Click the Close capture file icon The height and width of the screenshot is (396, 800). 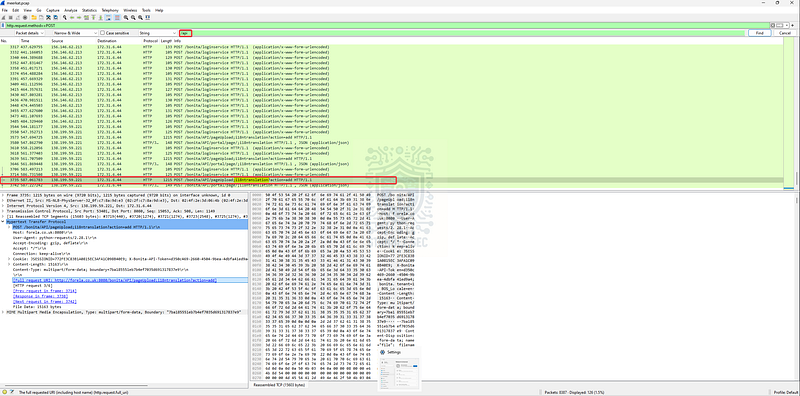[x=48, y=17]
